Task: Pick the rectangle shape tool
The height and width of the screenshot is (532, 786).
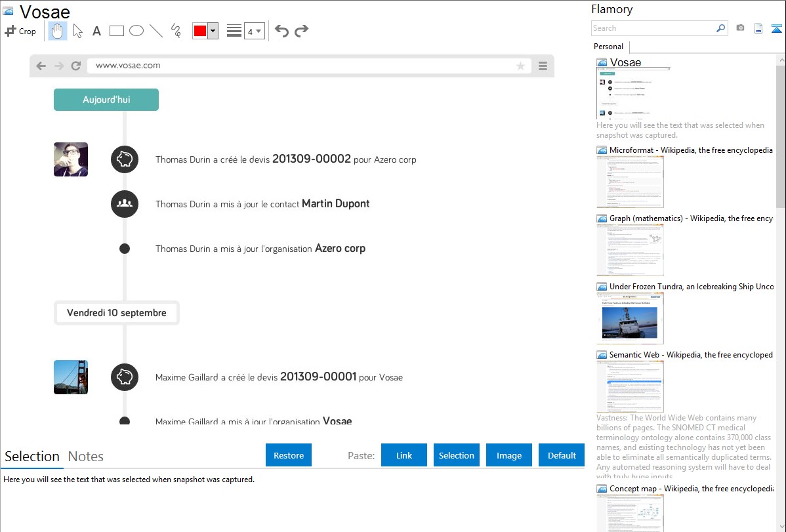Action: coord(117,31)
